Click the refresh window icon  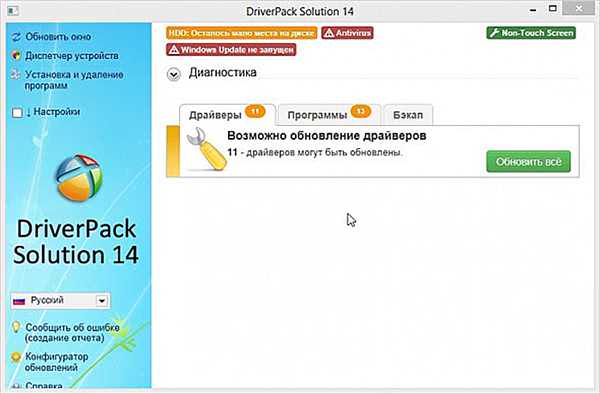pos(16,37)
